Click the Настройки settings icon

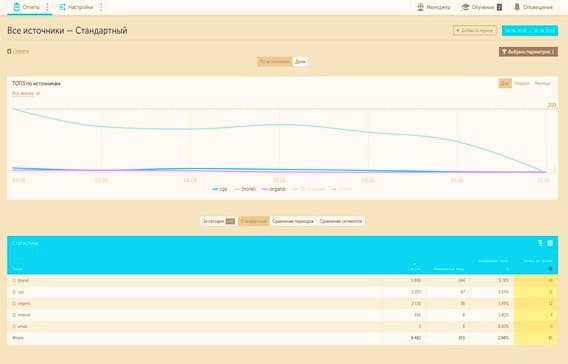coord(62,7)
